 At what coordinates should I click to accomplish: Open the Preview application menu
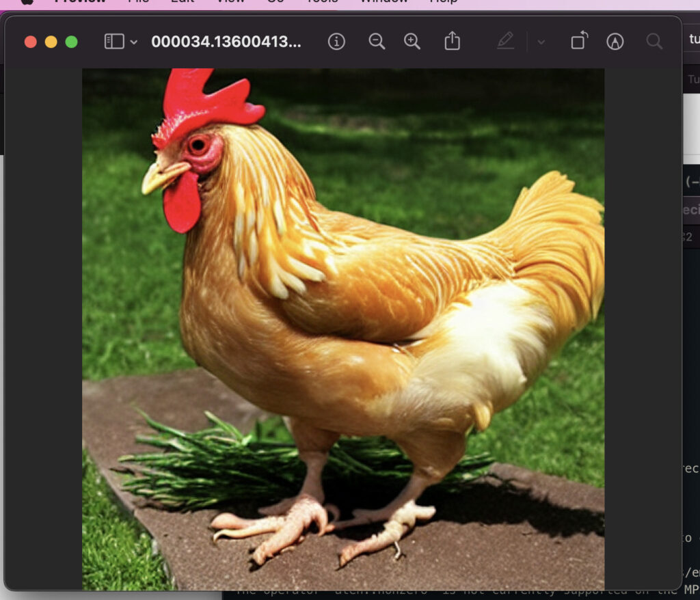(x=80, y=2)
